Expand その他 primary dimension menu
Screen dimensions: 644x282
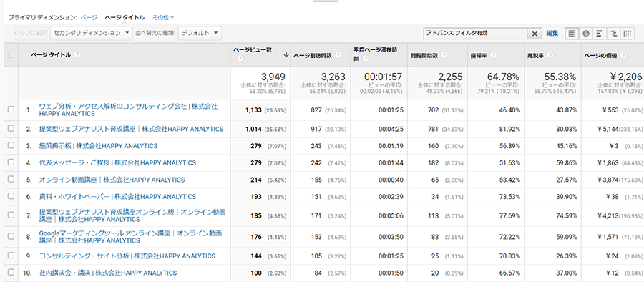pyautogui.click(x=163, y=17)
